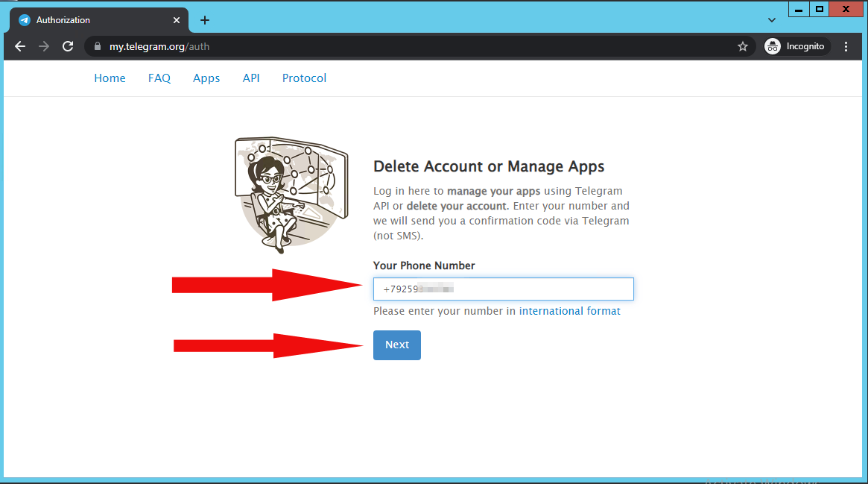Open the API navigation link

pyautogui.click(x=251, y=78)
